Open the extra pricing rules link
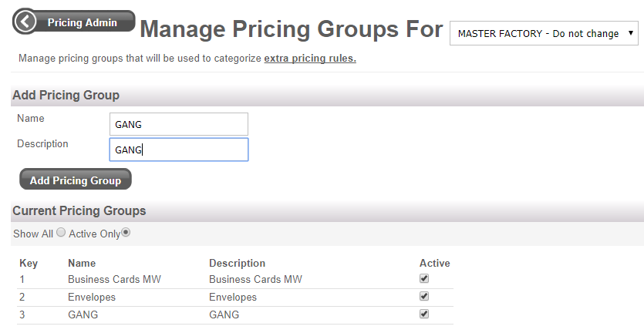 [x=310, y=59]
